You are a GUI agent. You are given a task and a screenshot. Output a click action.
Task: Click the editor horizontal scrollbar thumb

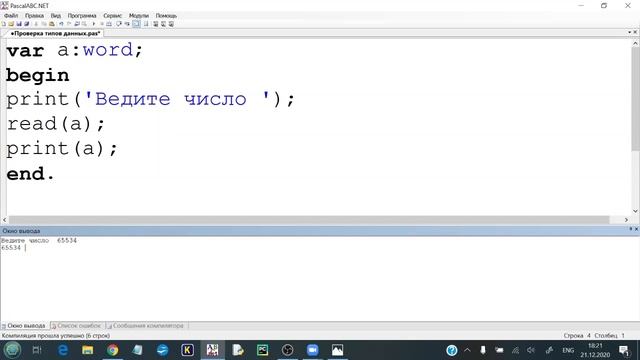click(309, 220)
